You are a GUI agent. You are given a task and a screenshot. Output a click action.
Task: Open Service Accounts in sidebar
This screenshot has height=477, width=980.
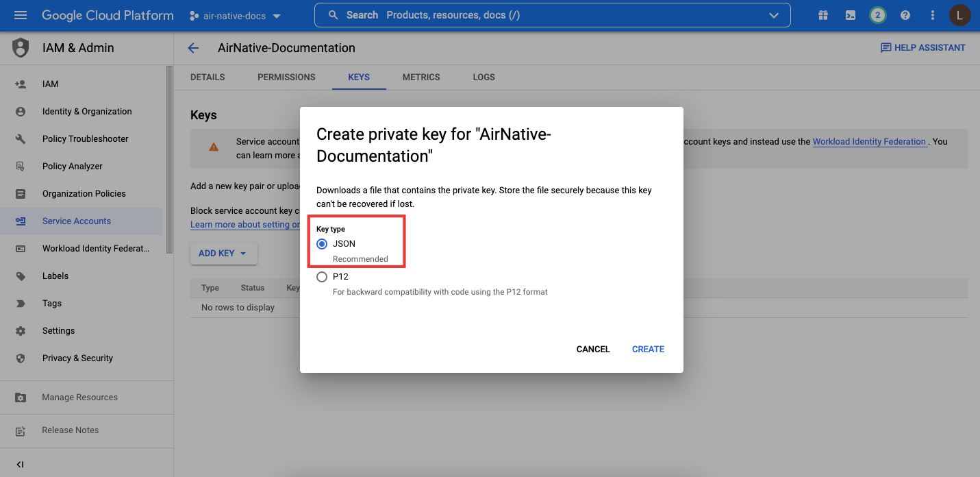click(x=77, y=221)
